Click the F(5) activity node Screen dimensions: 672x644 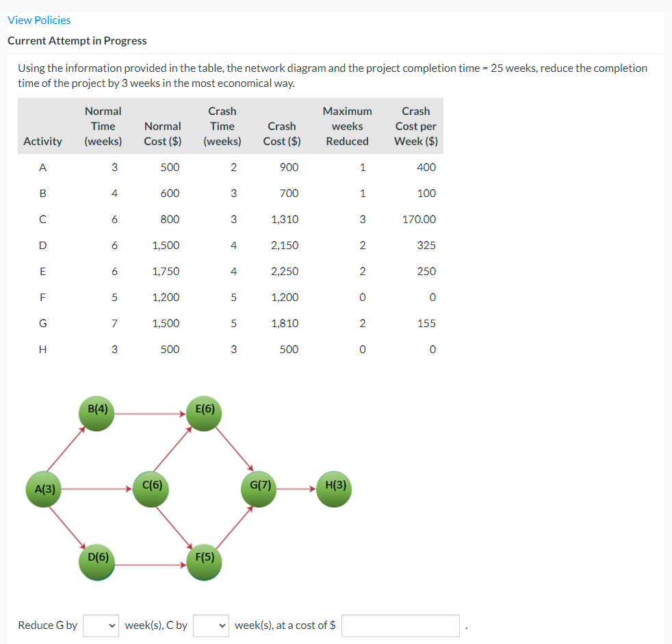point(204,563)
